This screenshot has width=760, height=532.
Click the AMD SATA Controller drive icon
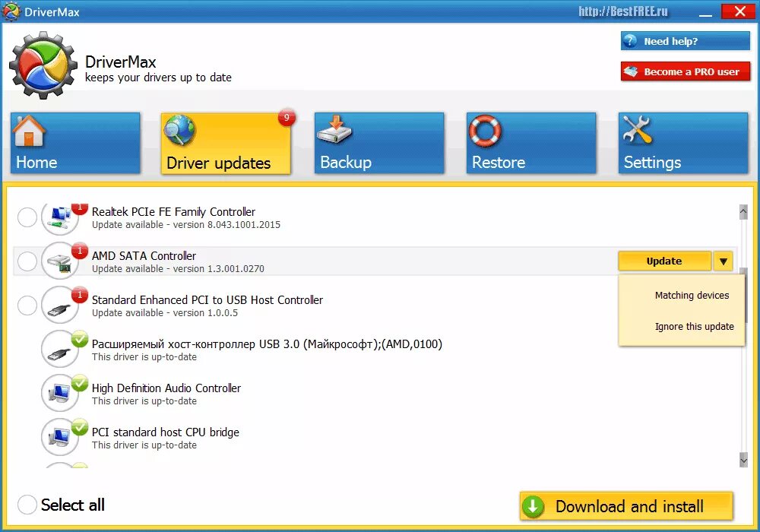(60, 261)
